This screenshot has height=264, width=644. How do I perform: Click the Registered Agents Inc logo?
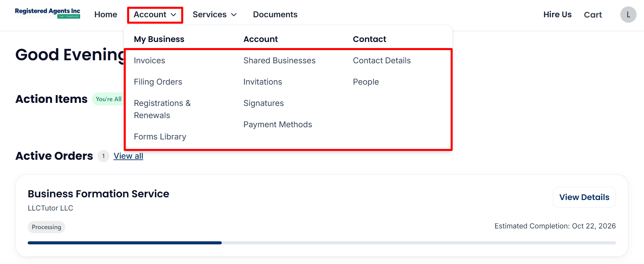(x=48, y=13)
